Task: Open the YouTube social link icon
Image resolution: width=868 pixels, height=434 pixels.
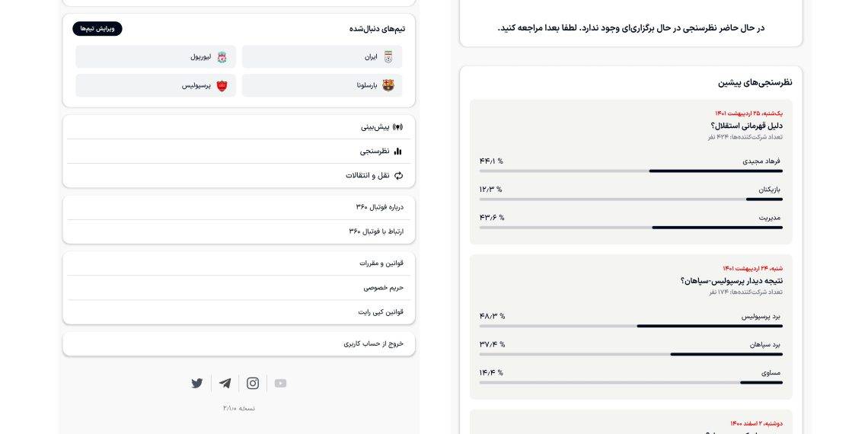Action: point(280,383)
